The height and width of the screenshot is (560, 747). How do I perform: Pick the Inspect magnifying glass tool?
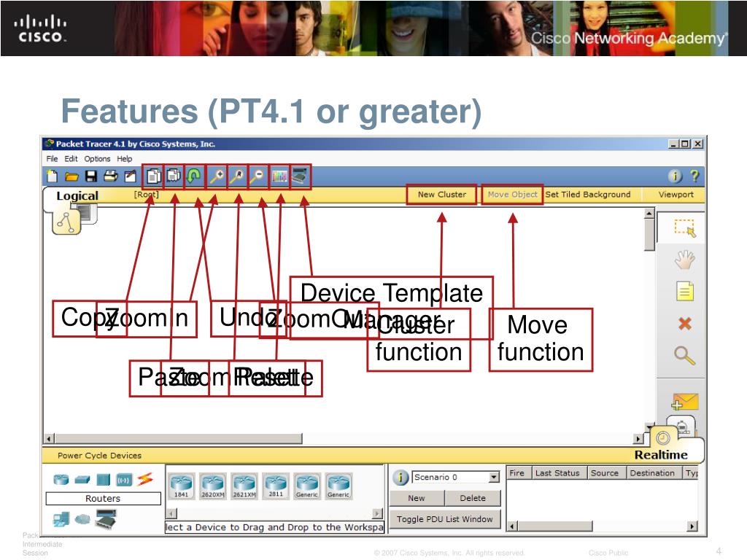click(x=684, y=355)
